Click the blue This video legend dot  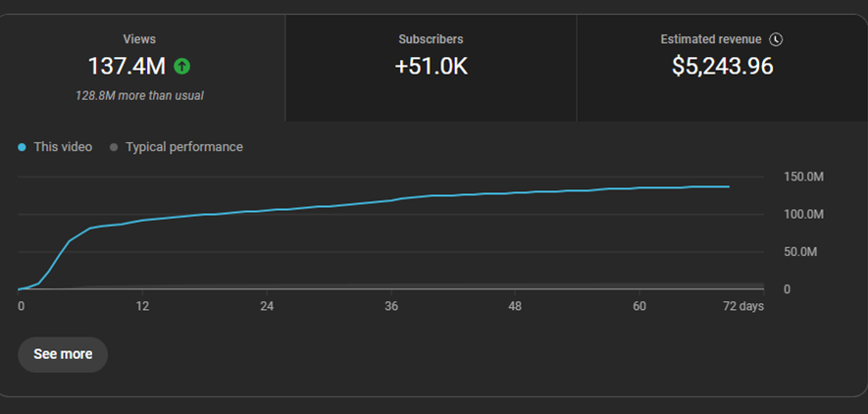(x=22, y=147)
